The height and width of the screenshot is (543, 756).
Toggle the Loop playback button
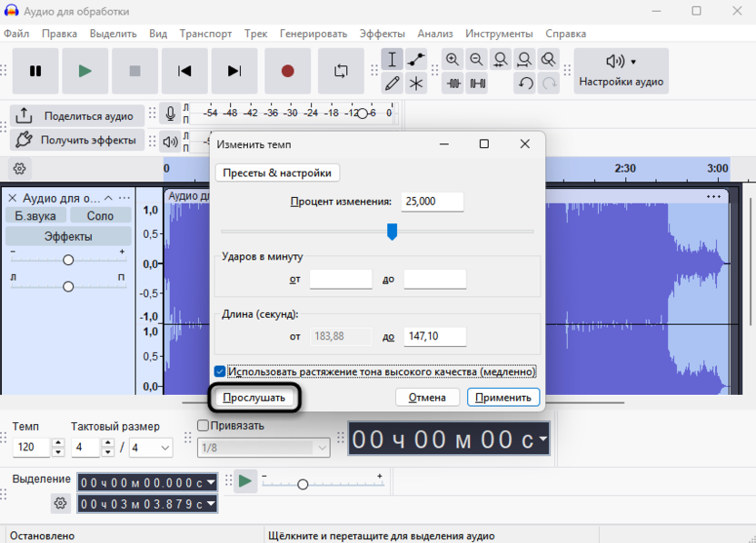tap(341, 71)
